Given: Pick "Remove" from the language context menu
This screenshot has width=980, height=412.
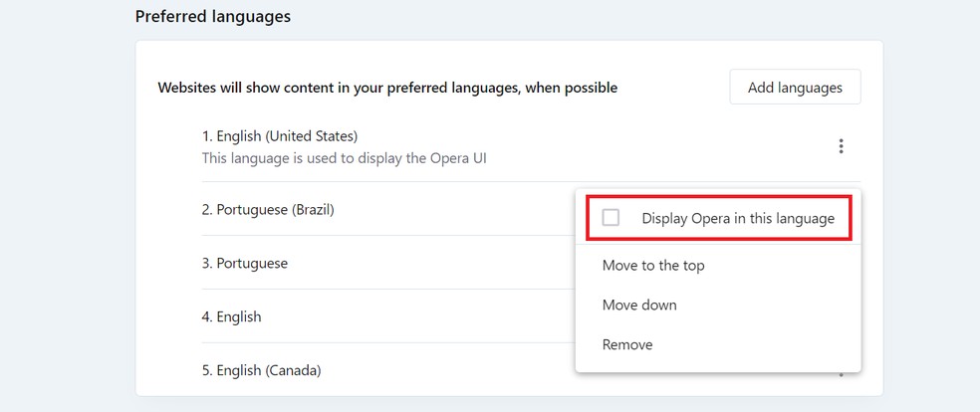Looking at the screenshot, I should click(627, 344).
